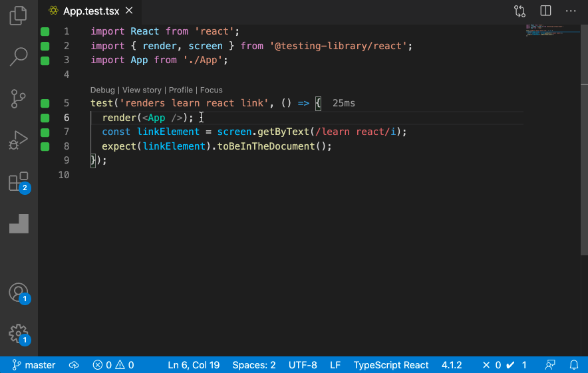The image size is (588, 373).
Task: Open the Extensions view with badge 2
Action: pyautogui.click(x=19, y=182)
